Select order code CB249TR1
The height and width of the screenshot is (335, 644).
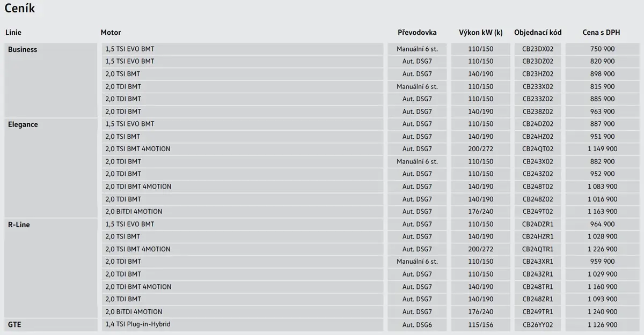click(x=538, y=312)
